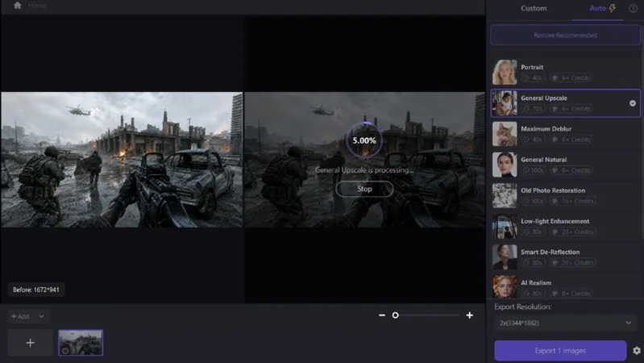Image resolution: width=644 pixels, height=363 pixels.
Task: Click the General Upscale model card
Action: tap(565, 103)
